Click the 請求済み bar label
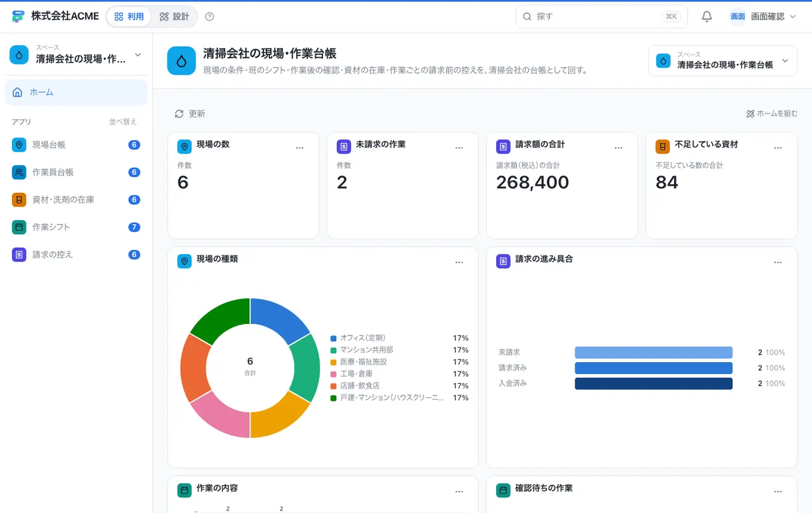Viewport: 812px width, 513px height. pyautogui.click(x=513, y=368)
